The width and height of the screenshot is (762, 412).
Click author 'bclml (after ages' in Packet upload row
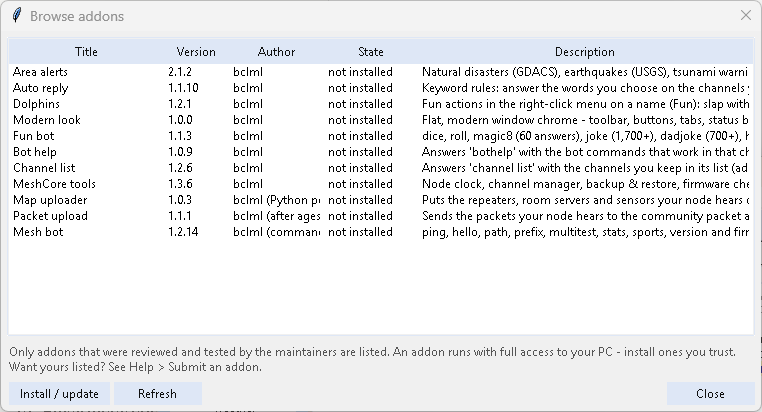(x=277, y=216)
